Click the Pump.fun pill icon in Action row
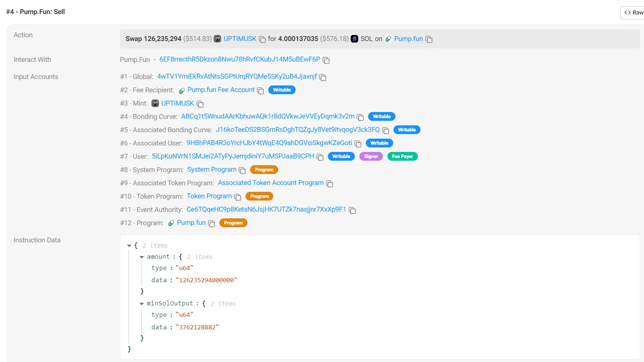 388,39
